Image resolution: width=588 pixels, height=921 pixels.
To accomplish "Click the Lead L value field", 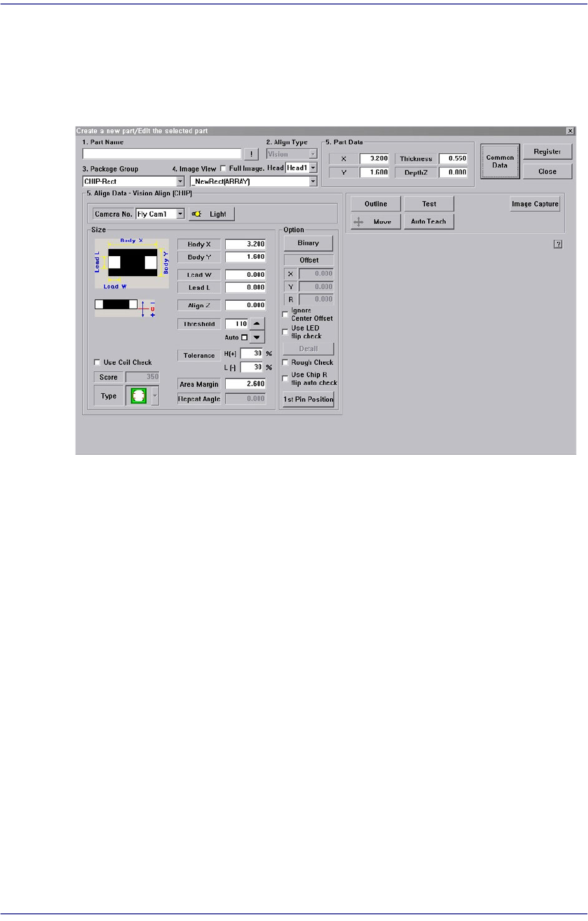I will point(245,287).
